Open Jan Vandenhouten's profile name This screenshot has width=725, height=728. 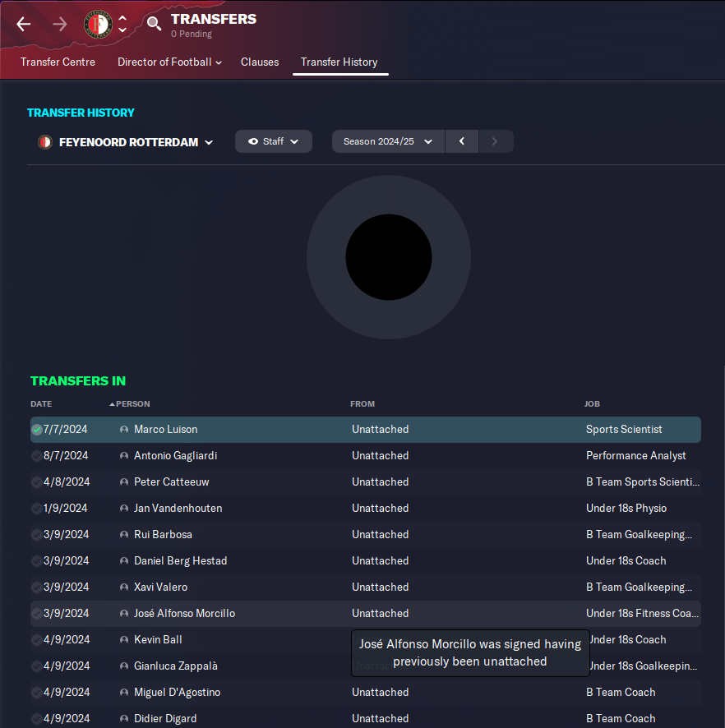click(x=178, y=509)
